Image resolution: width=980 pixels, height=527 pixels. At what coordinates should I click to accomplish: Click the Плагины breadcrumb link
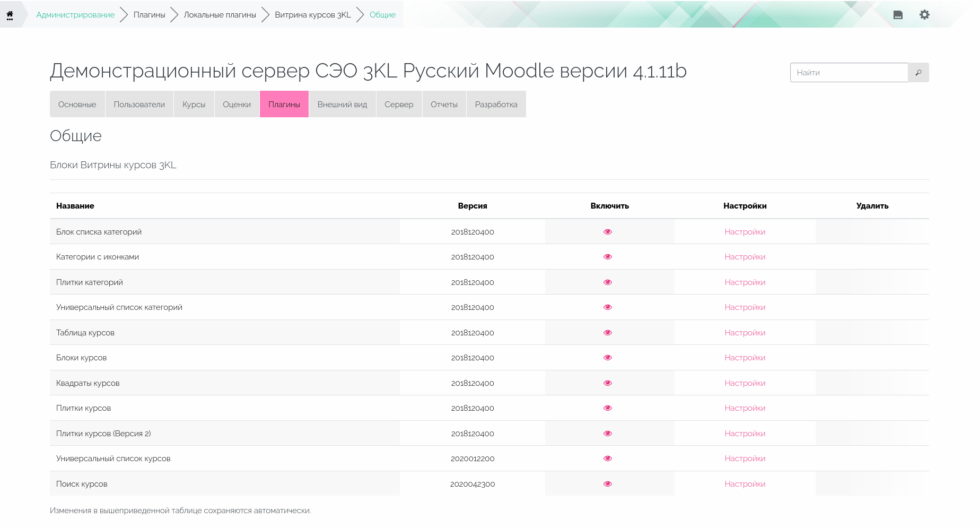point(150,15)
